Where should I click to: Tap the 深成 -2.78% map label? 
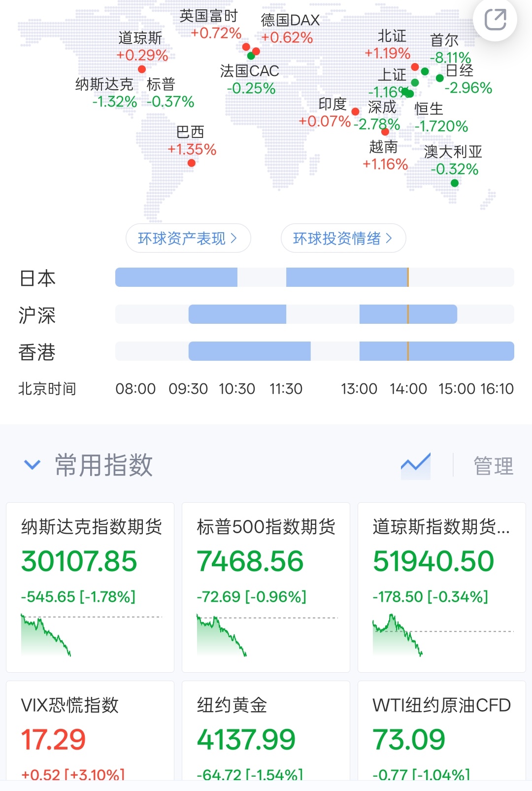[x=377, y=115]
